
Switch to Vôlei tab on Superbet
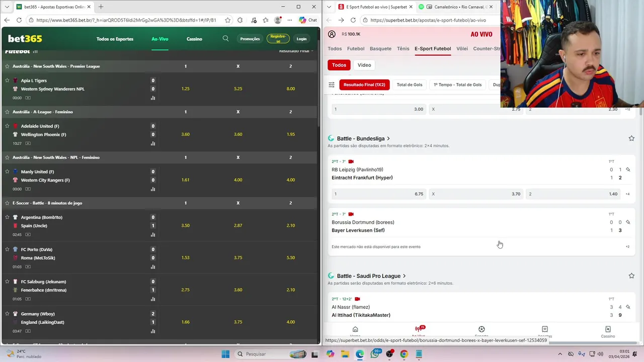pyautogui.click(x=462, y=49)
